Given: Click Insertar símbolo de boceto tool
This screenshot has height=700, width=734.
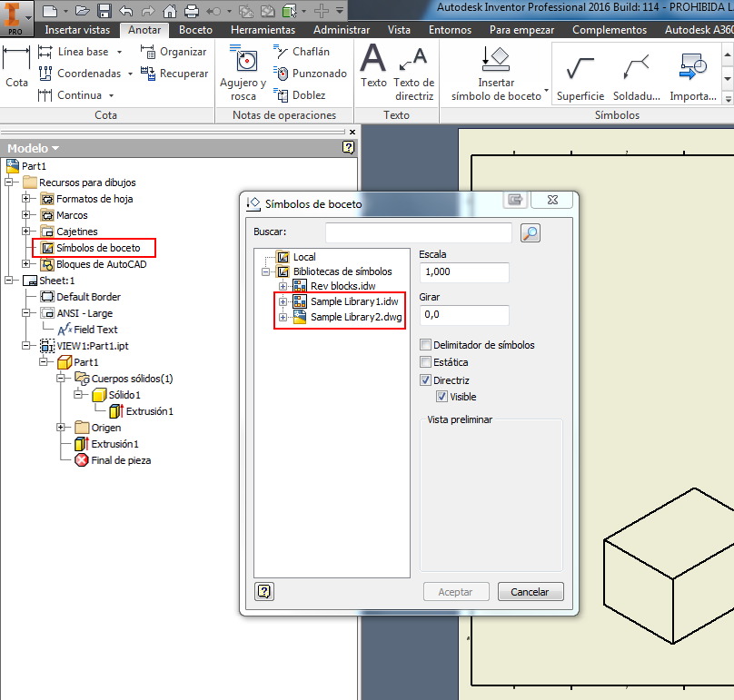Looking at the screenshot, I should click(496, 74).
